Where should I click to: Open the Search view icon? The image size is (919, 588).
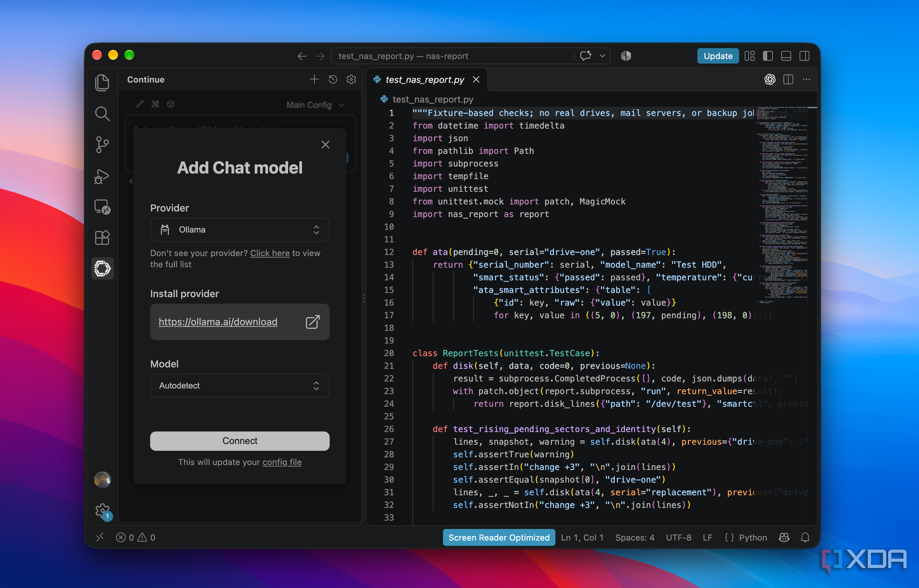pyautogui.click(x=102, y=114)
